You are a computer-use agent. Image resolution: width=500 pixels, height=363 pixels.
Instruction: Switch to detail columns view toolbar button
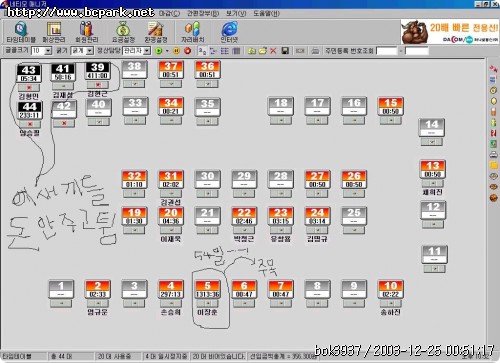pos(236,51)
